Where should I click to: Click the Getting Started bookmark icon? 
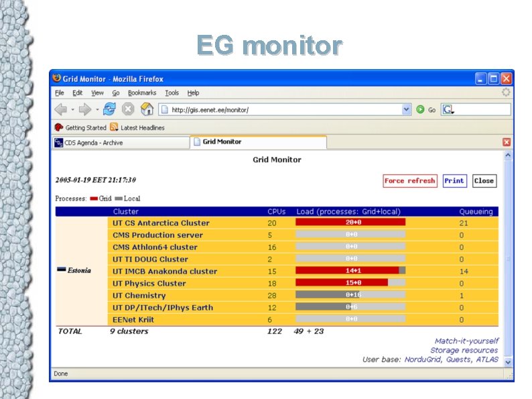(x=59, y=127)
